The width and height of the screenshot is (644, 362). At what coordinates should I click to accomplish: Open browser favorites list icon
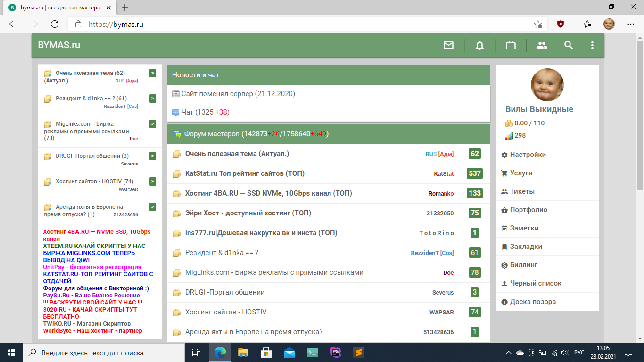coord(587,24)
